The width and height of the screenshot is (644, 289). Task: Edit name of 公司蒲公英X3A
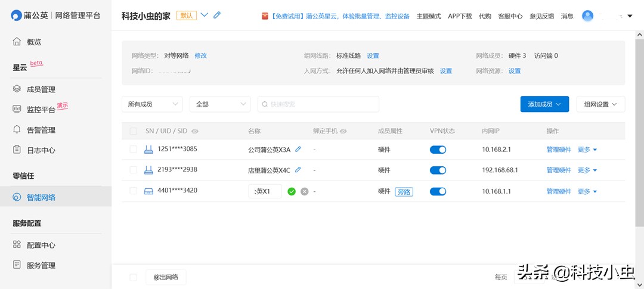pos(298,150)
